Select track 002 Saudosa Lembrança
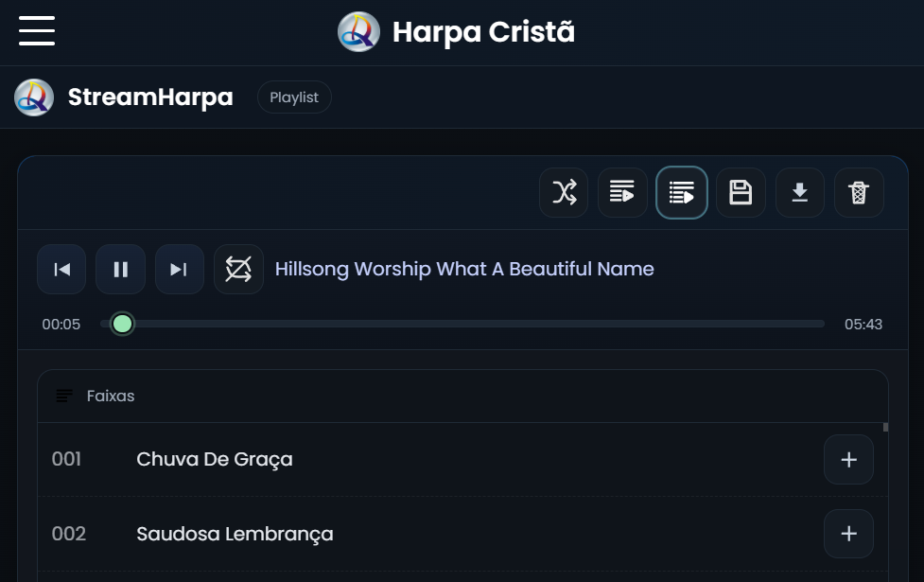The height and width of the screenshot is (582, 924). pyautogui.click(x=235, y=534)
